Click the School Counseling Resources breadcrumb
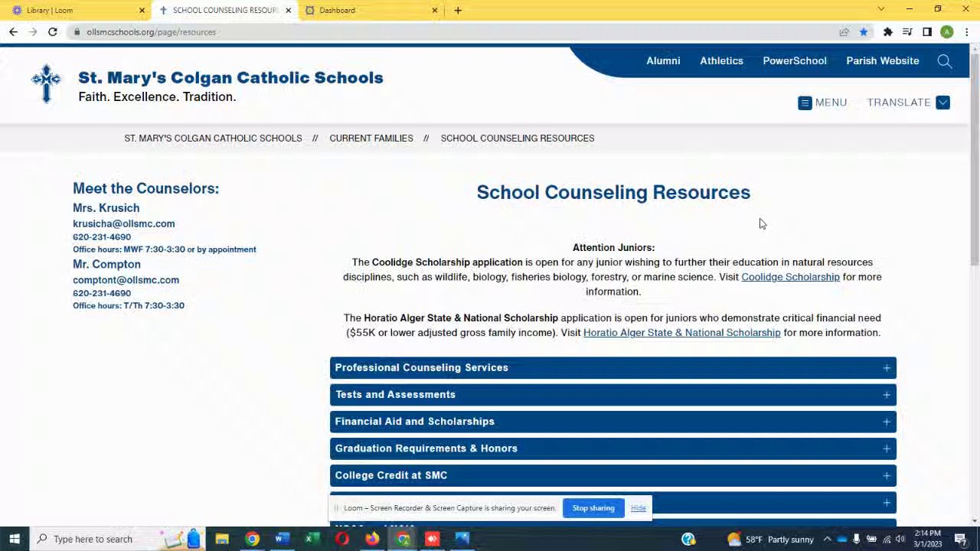This screenshot has width=980, height=551. click(x=518, y=139)
